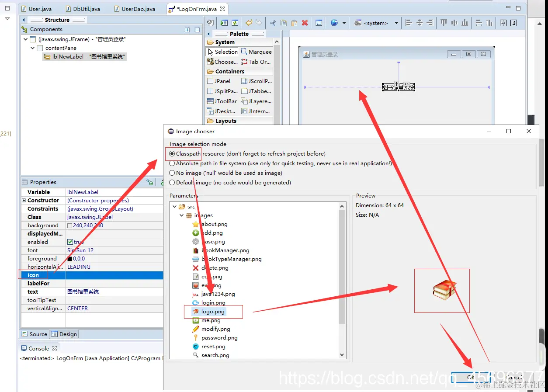The image size is (548, 392).
Task: Select Classpath resource radio option
Action: tap(172, 154)
